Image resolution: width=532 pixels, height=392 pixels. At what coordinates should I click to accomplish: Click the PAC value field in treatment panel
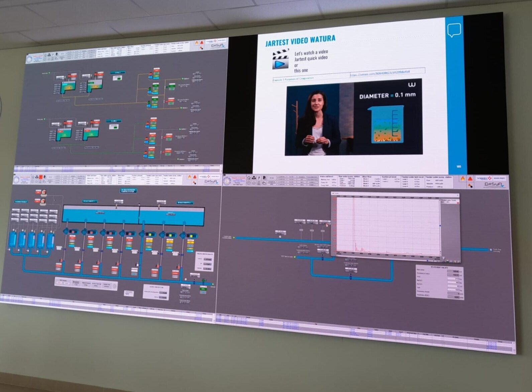coord(453,278)
